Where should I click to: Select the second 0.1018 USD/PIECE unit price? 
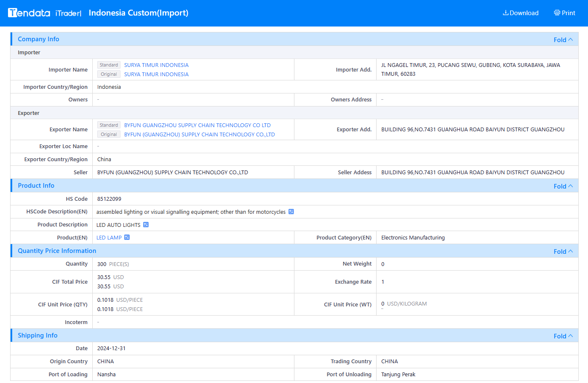[120, 309]
